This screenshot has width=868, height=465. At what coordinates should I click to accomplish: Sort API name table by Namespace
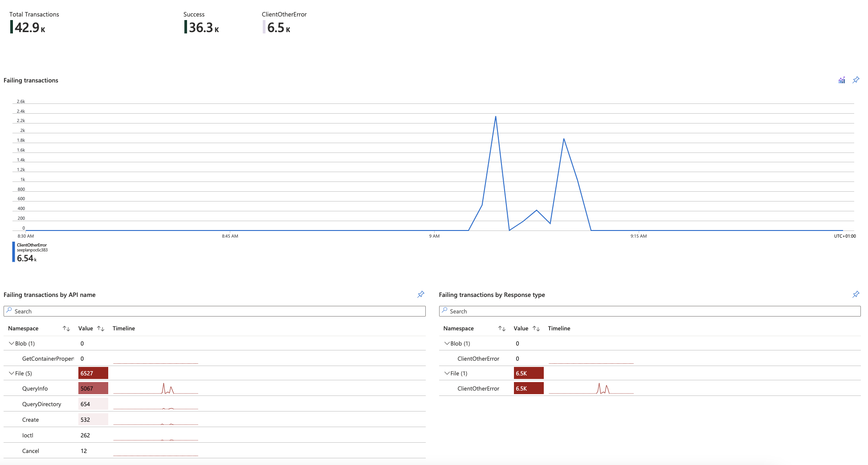(66, 329)
